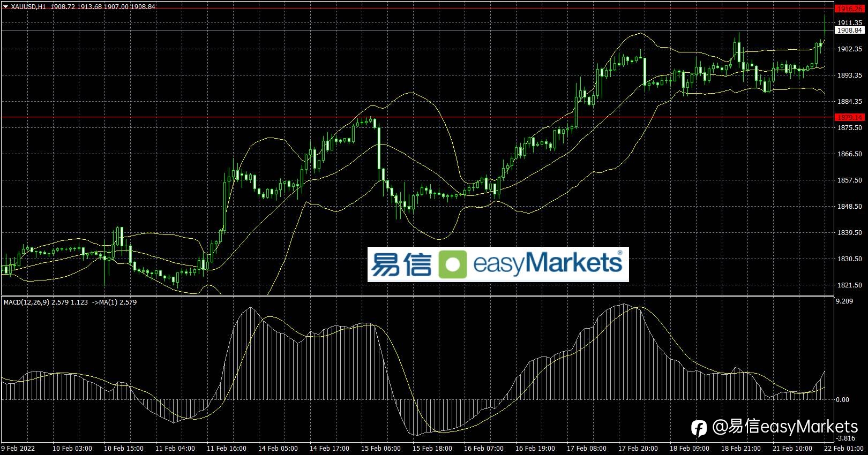Click the 1821.50 price axis label
The height and width of the screenshot is (455, 868).
click(850, 285)
